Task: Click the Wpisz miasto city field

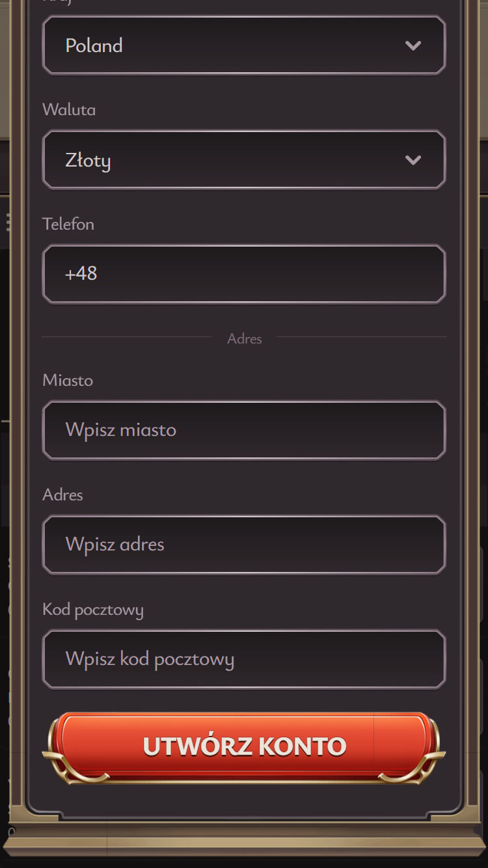Action: tap(244, 430)
